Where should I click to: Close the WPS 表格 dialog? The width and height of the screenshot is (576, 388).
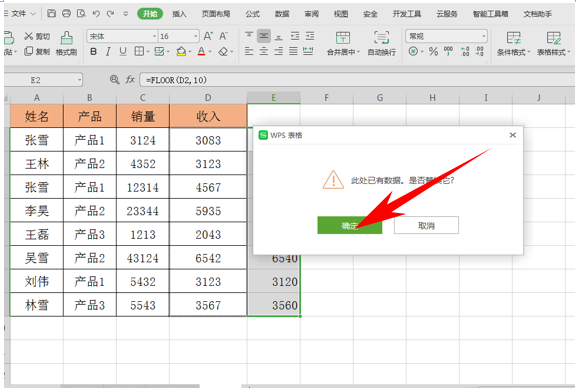513,135
